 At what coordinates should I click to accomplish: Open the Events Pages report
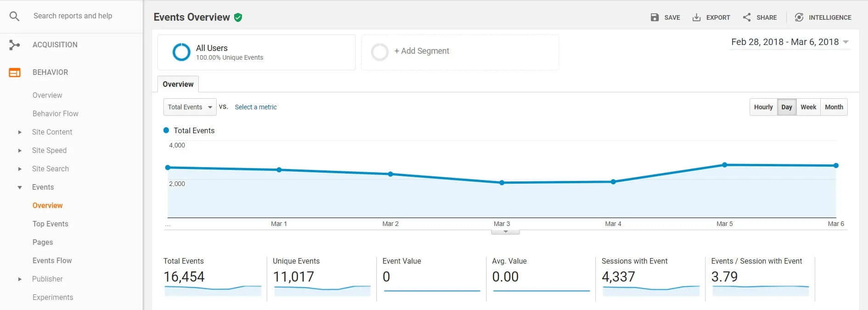coord(43,242)
